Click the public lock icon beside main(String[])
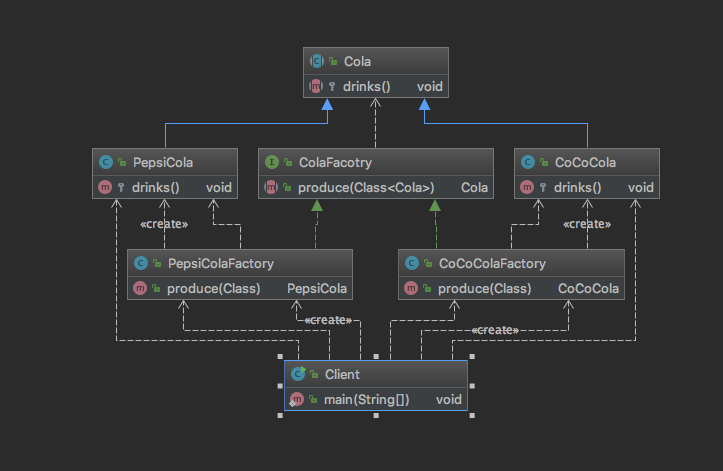 click(x=313, y=399)
